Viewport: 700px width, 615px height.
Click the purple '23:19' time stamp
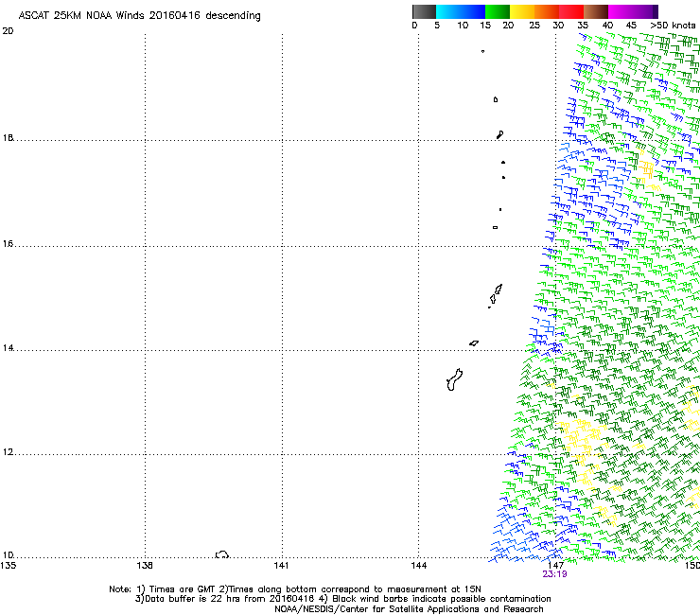coord(555,574)
